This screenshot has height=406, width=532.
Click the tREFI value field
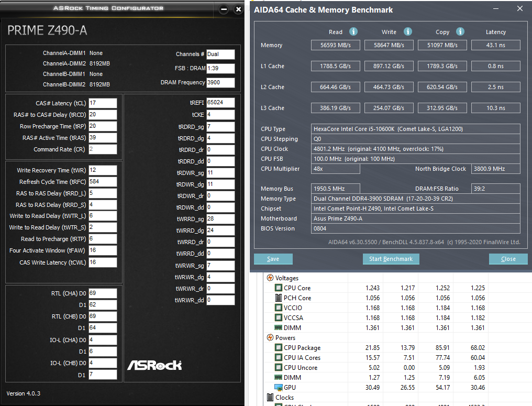220,103
